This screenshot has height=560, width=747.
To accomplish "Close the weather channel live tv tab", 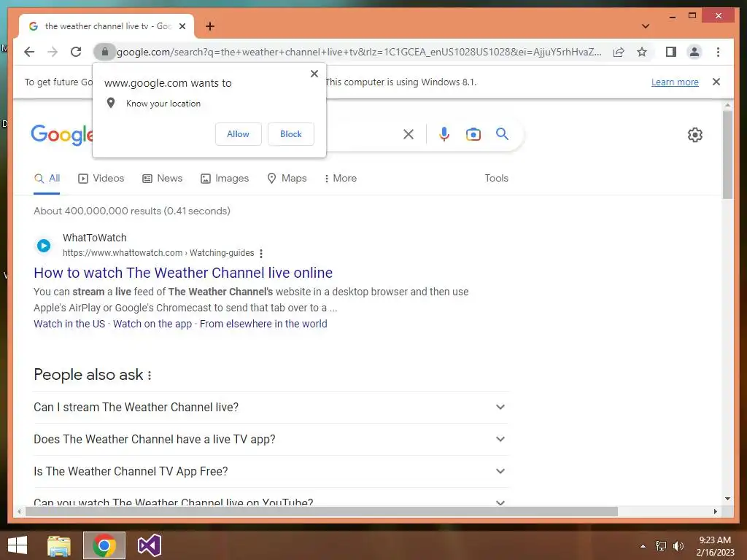I will point(182,26).
